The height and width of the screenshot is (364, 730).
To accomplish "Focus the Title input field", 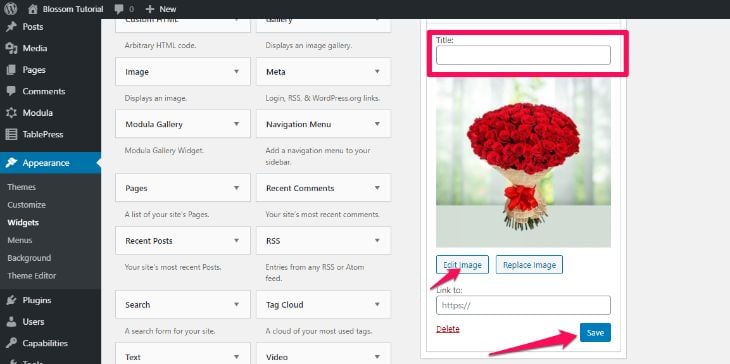I will [523, 55].
